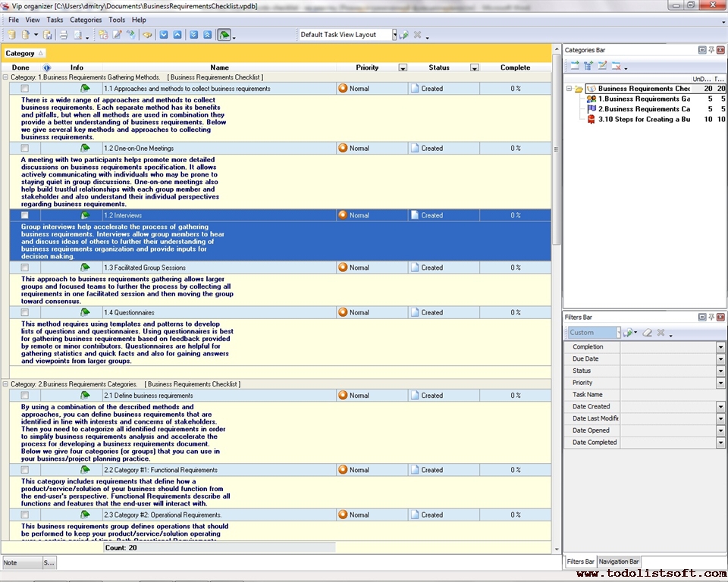Open the Priority filter dropdown in Filters Bar
The width and height of the screenshot is (728, 582).
coord(720,383)
